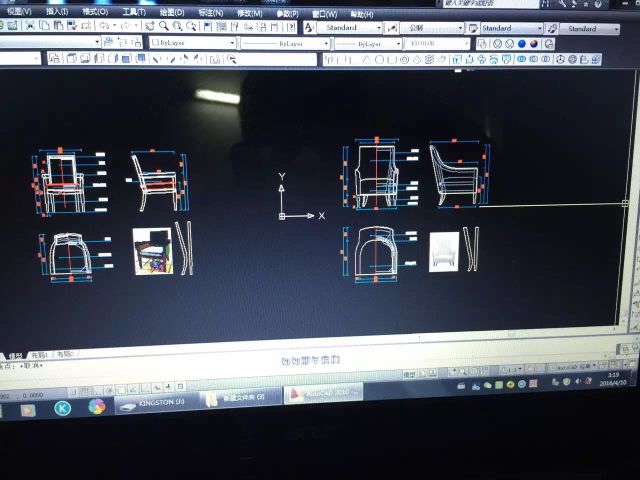Switch to the 模型 model tab
Viewport: 640px width, 480px height.
(x=15, y=356)
